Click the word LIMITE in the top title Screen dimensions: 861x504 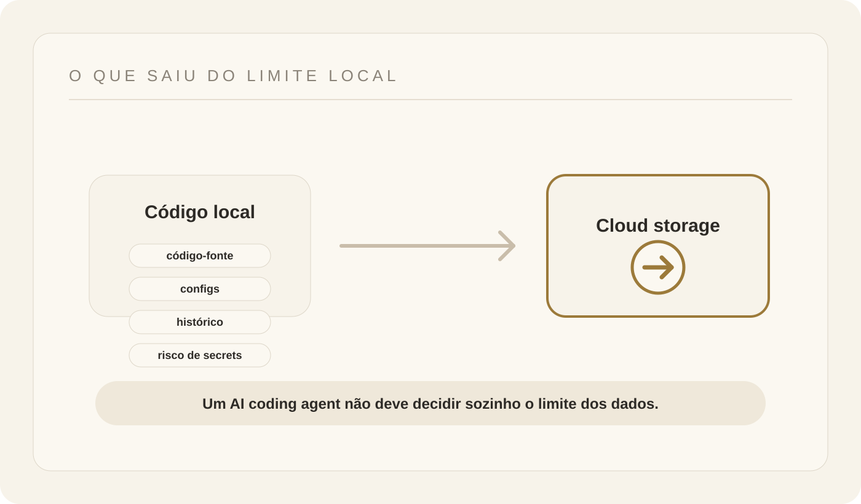(283, 76)
